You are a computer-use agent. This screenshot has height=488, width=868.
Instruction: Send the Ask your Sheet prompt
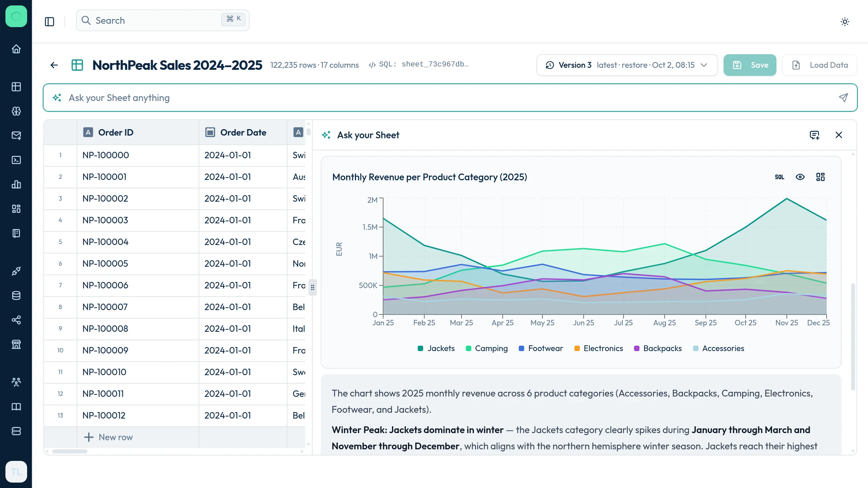coord(844,98)
